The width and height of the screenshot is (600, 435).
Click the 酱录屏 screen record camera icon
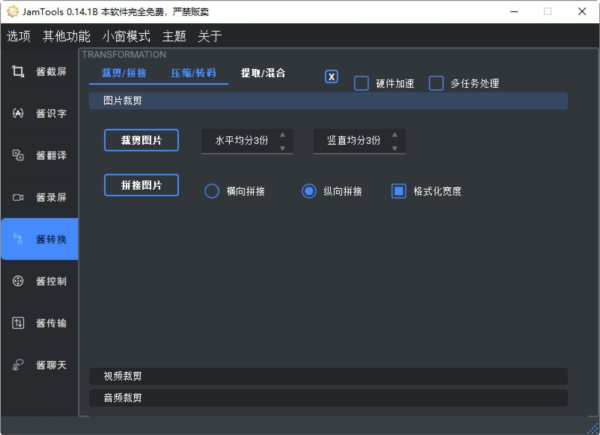[x=18, y=197]
